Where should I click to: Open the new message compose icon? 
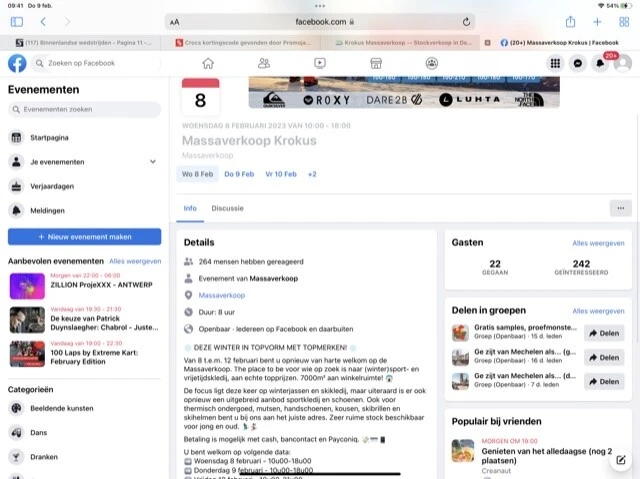[x=621, y=460]
